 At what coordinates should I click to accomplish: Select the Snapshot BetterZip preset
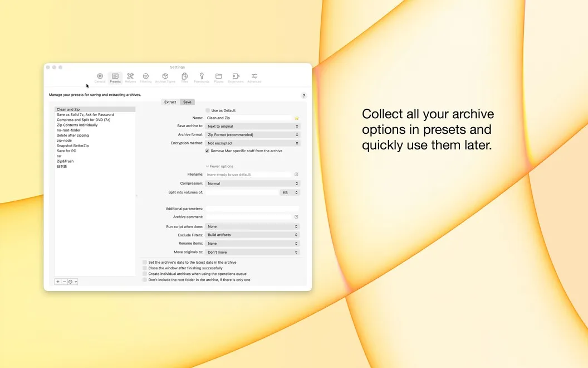(95, 146)
